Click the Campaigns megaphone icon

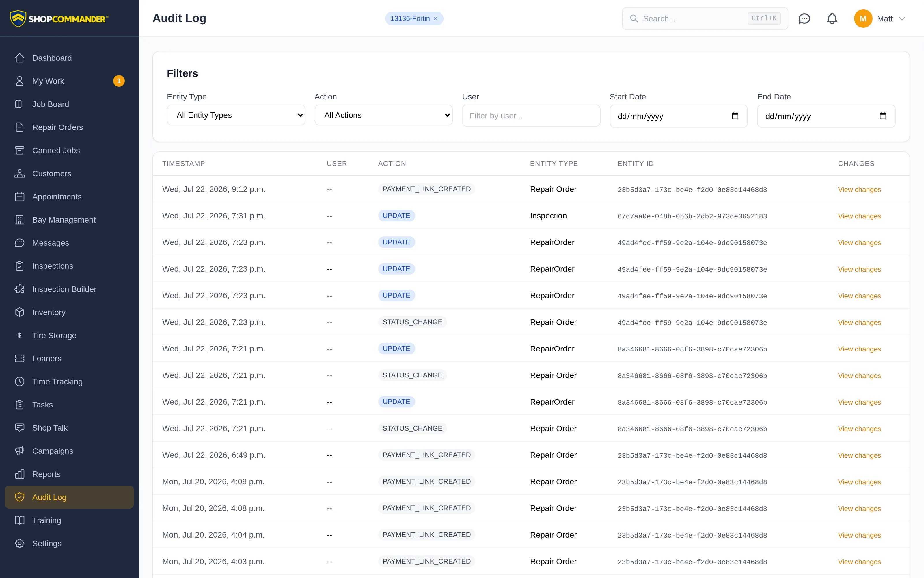(x=19, y=451)
